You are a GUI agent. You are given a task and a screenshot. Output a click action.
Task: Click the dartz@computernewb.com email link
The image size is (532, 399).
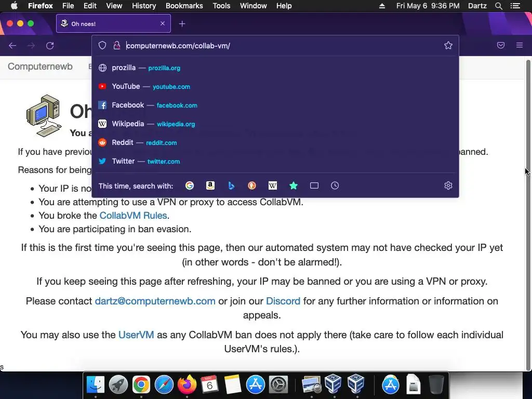[x=155, y=301]
